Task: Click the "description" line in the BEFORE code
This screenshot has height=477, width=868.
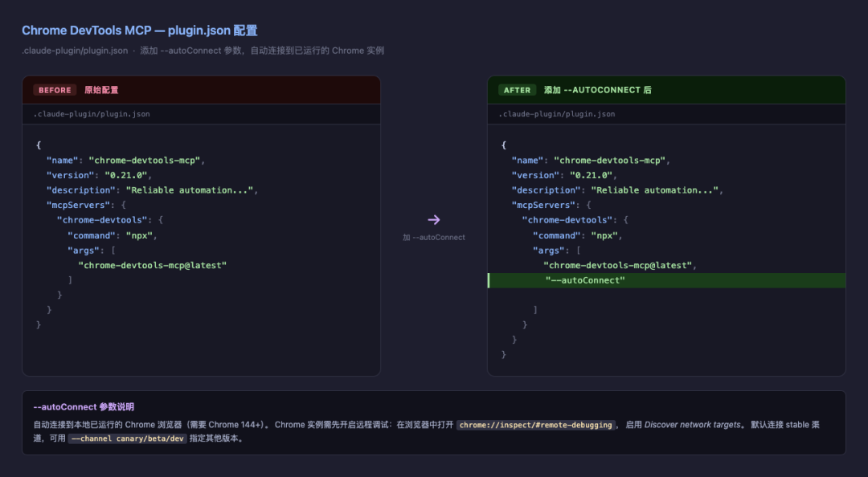Action: click(x=152, y=190)
